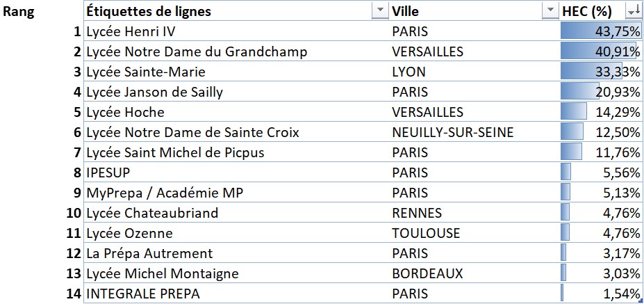The height and width of the screenshot is (304, 644).
Task: Click the rank 7 number cell
Action: click(x=77, y=152)
